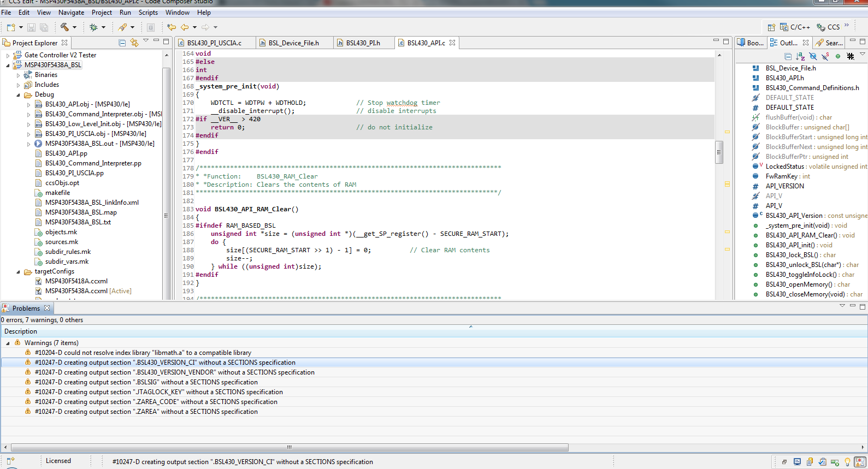The height and width of the screenshot is (469, 868).
Task: Click the Console monitor icon in status bar
Action: click(797, 462)
